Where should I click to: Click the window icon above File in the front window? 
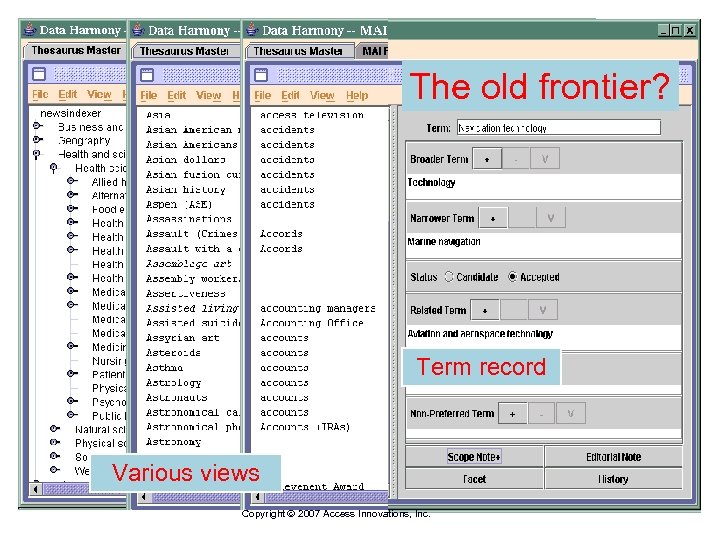pyautogui.click(x=261, y=74)
